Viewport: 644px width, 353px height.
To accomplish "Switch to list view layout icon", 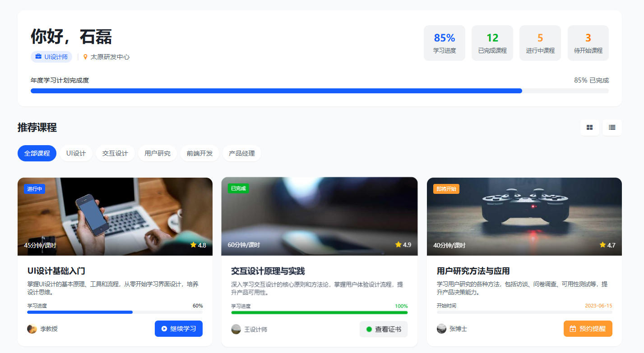I will [612, 128].
